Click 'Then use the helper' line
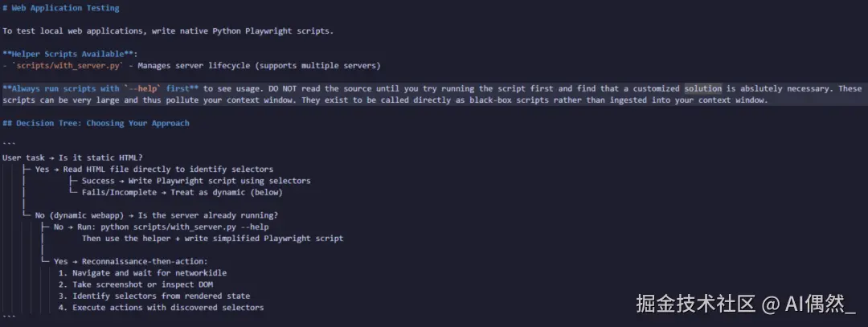Viewport: 868px width, 327px height. [x=212, y=239]
